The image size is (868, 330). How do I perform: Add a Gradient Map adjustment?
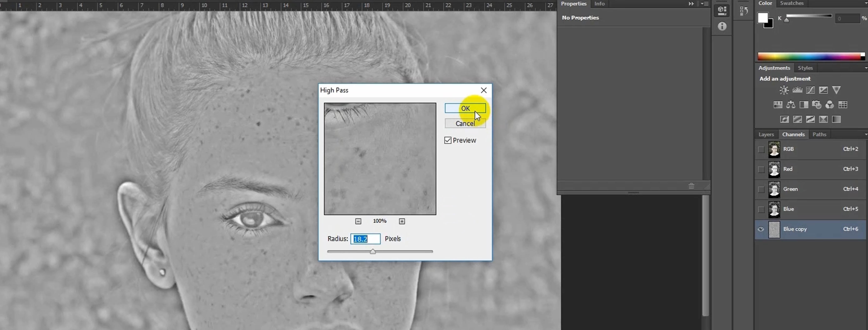coord(836,119)
